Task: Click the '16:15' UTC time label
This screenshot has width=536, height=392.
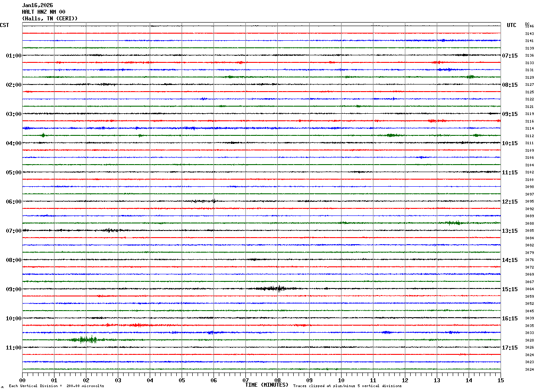Action: (510, 319)
